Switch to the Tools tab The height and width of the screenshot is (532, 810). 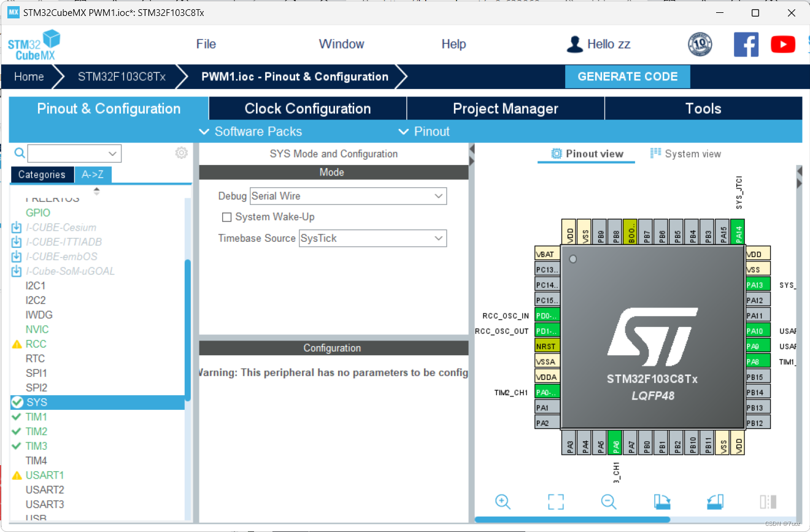(x=703, y=109)
